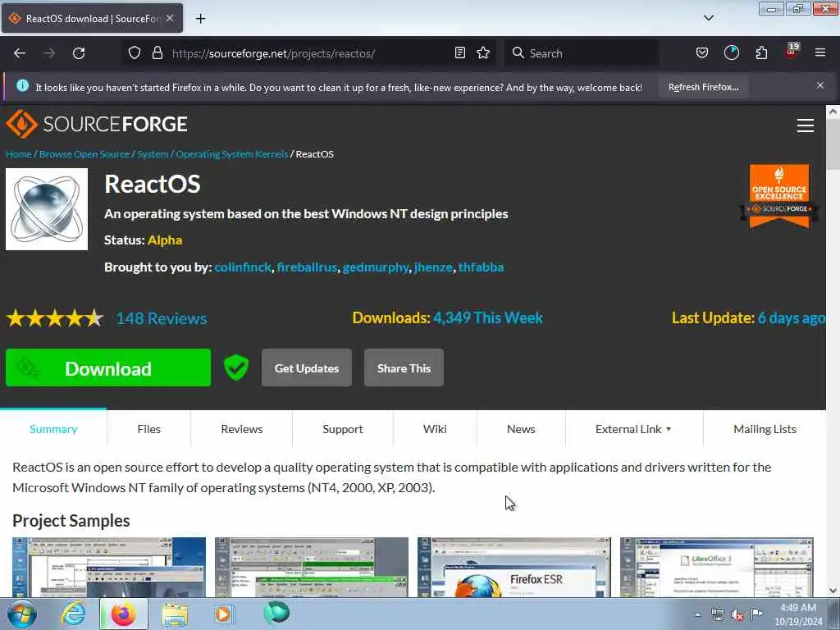
Task: Click the star rating icons
Action: [55, 318]
